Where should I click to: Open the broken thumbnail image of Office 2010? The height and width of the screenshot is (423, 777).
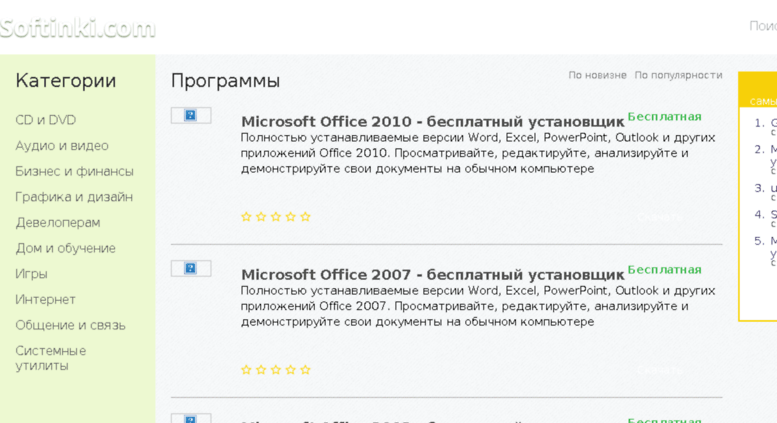click(191, 115)
